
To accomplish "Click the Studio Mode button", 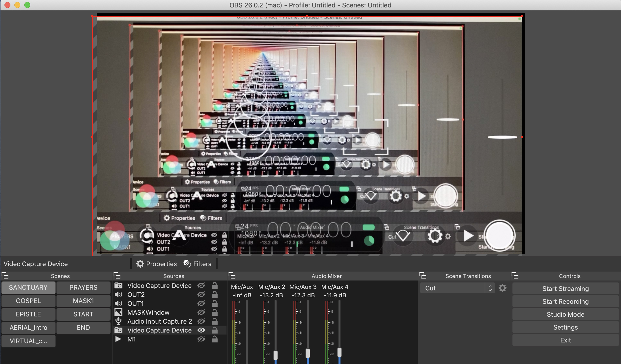I will [x=565, y=314].
